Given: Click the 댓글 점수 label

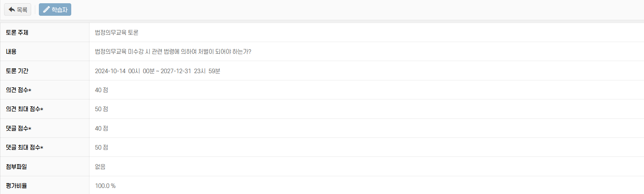Looking at the screenshot, I should pos(19,128).
